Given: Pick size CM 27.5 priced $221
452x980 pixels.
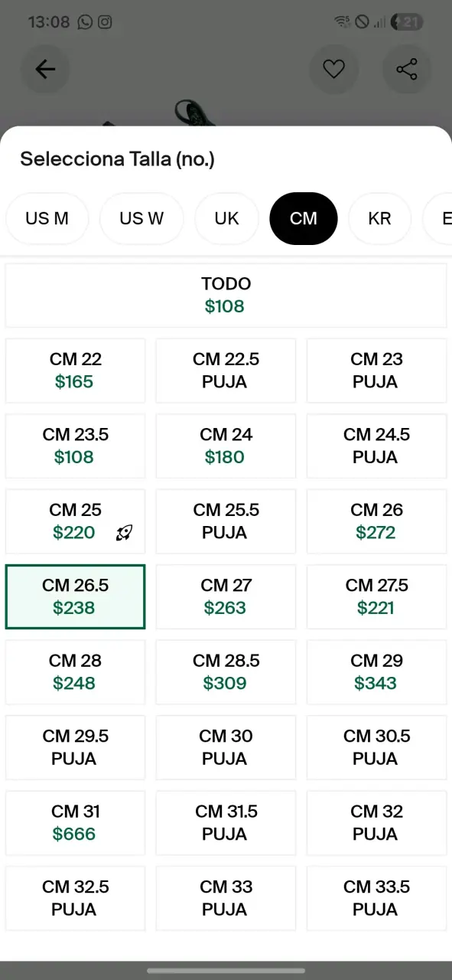Looking at the screenshot, I should (376, 596).
